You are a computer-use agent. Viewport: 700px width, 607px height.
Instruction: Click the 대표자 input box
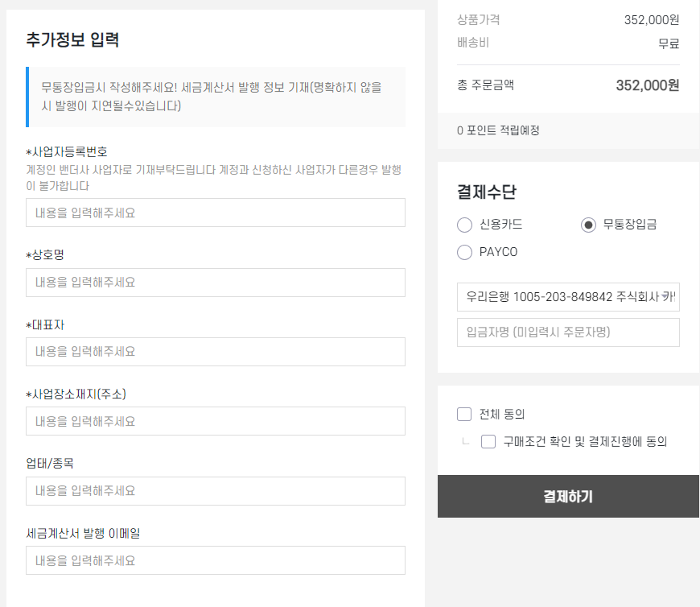click(x=215, y=352)
